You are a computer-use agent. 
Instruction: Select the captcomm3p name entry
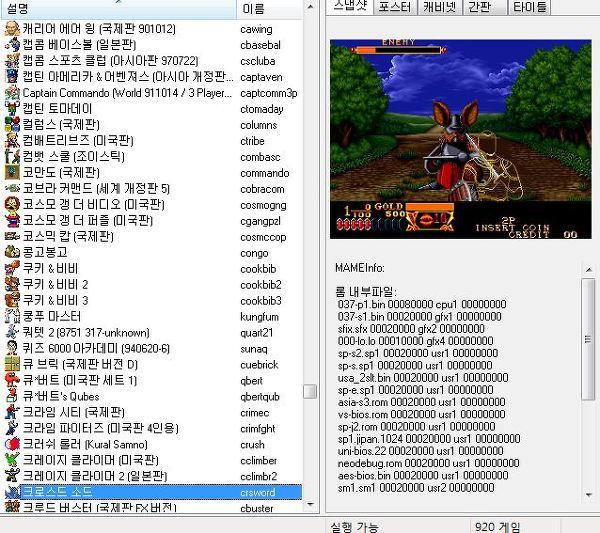(x=269, y=93)
